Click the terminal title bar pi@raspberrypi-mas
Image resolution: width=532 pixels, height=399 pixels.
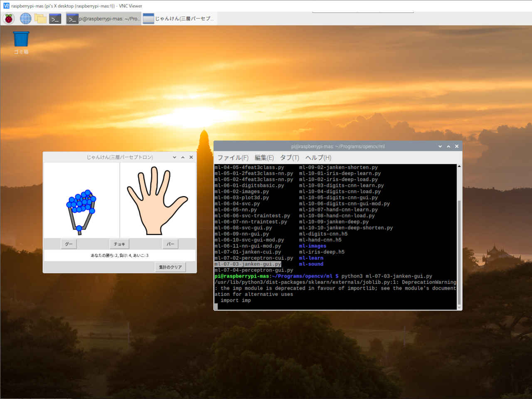(x=337, y=146)
